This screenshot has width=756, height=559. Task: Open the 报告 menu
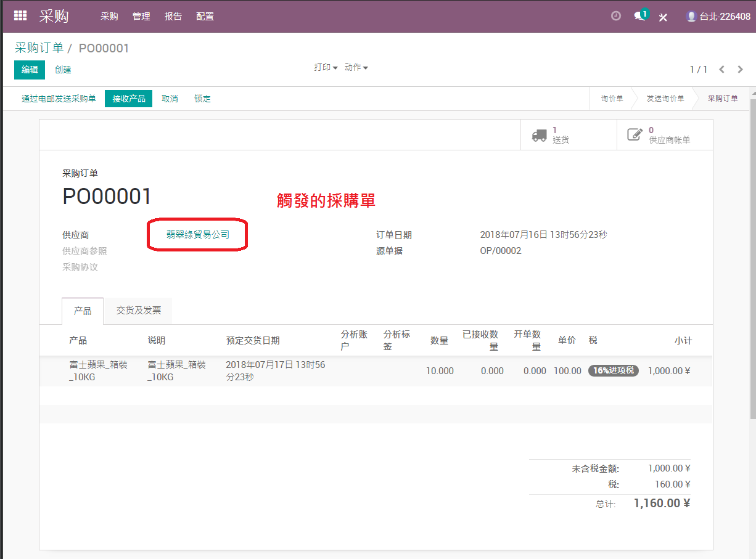coord(173,17)
